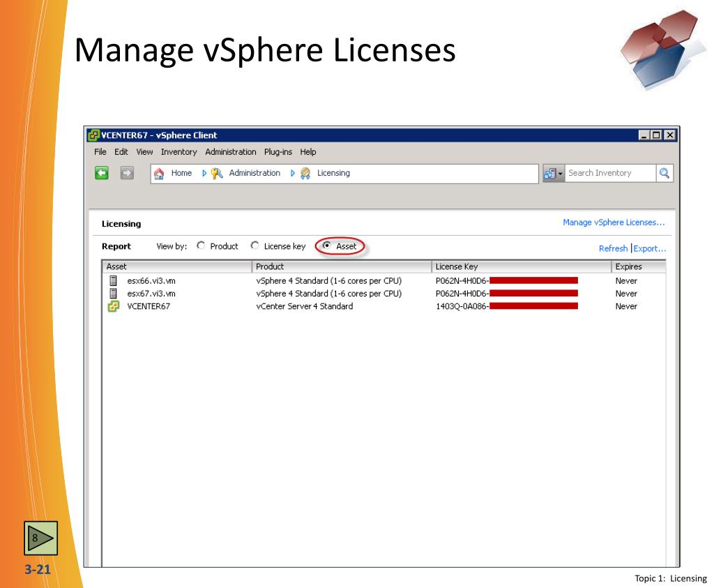Maximize the vSphere Client window

(656, 135)
